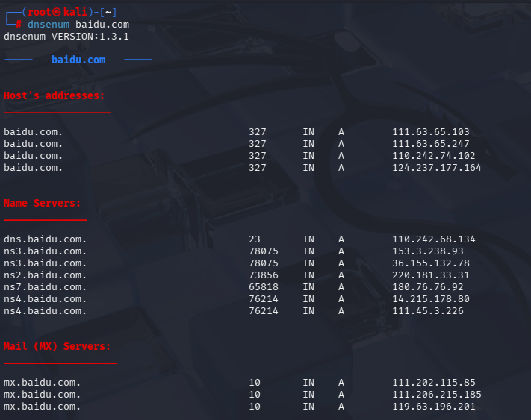Screen dimensions: 531x420
Task: Select IP address 220.181.33.31
Action: pyautogui.click(x=431, y=275)
